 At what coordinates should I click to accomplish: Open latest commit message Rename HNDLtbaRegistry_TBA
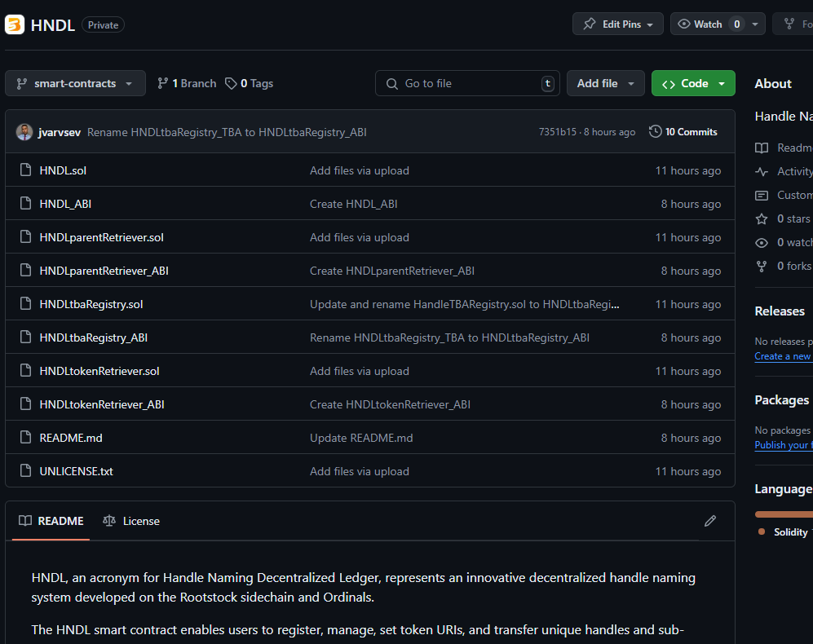(227, 132)
